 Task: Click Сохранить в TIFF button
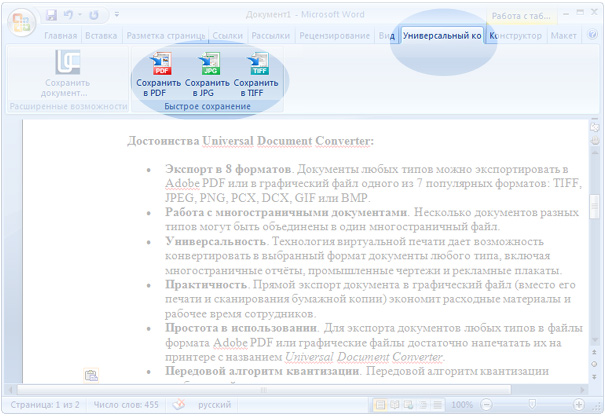pyautogui.click(x=256, y=75)
